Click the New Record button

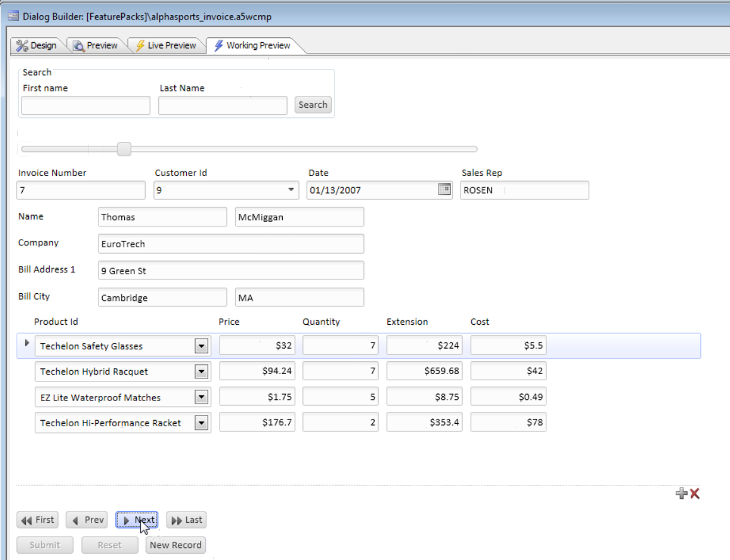175,545
